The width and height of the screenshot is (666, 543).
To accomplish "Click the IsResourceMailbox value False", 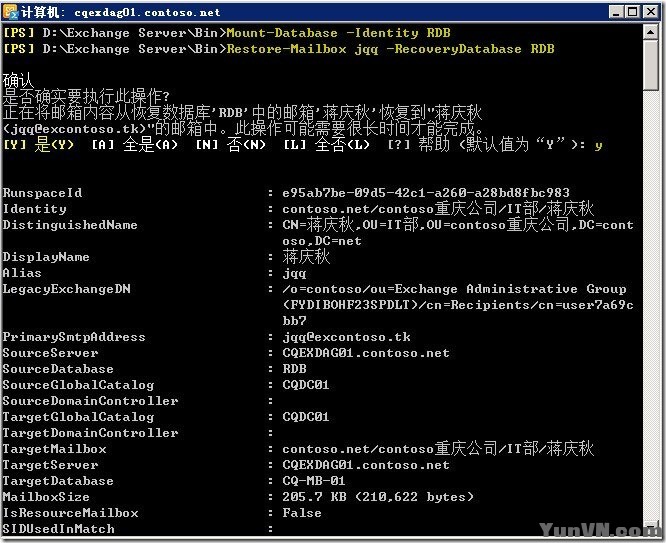I will 302,513.
